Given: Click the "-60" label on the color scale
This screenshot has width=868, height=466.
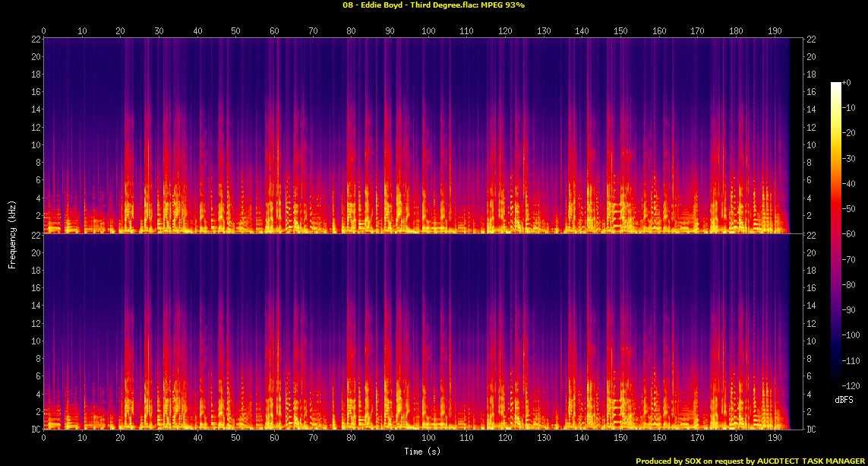Looking at the screenshot, I should [851, 234].
